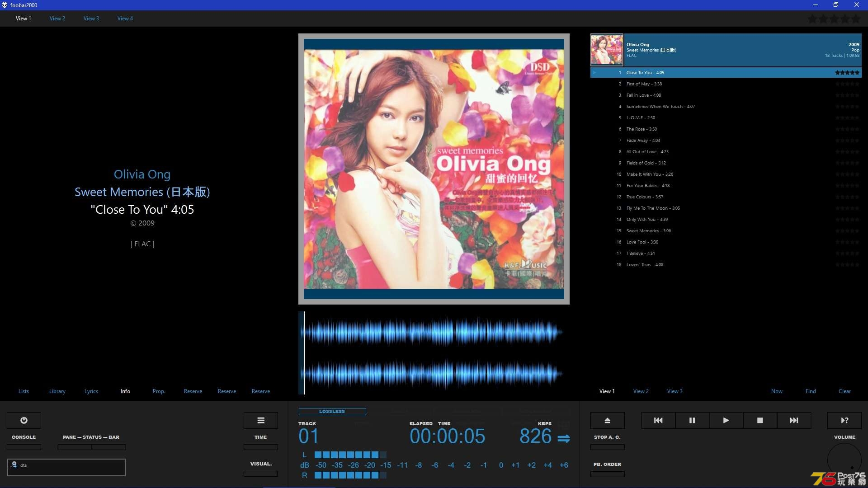The image size is (868, 488).
Task: Select track 'Make It With You - 3:26'
Action: point(726,174)
